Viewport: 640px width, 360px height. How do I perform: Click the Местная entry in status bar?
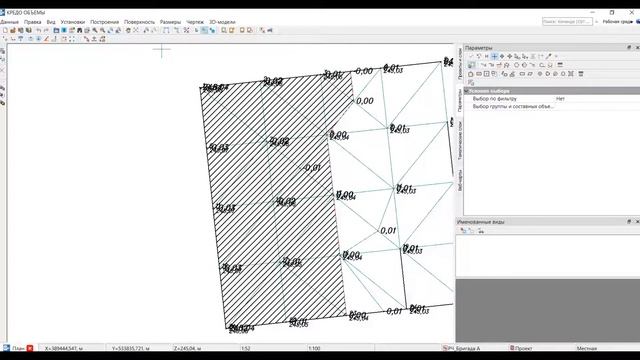coord(587,349)
